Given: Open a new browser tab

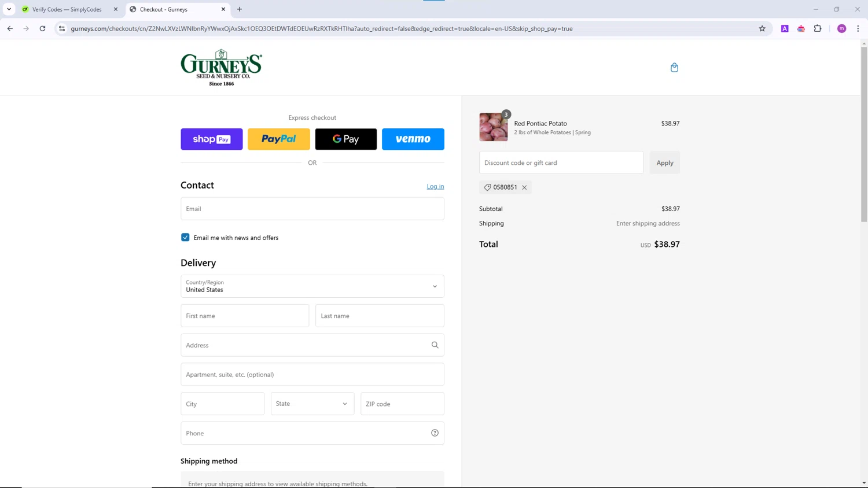Looking at the screenshot, I should click(x=240, y=9).
